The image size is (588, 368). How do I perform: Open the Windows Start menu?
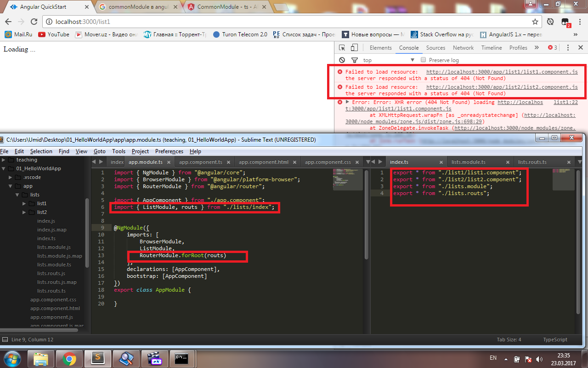12,358
